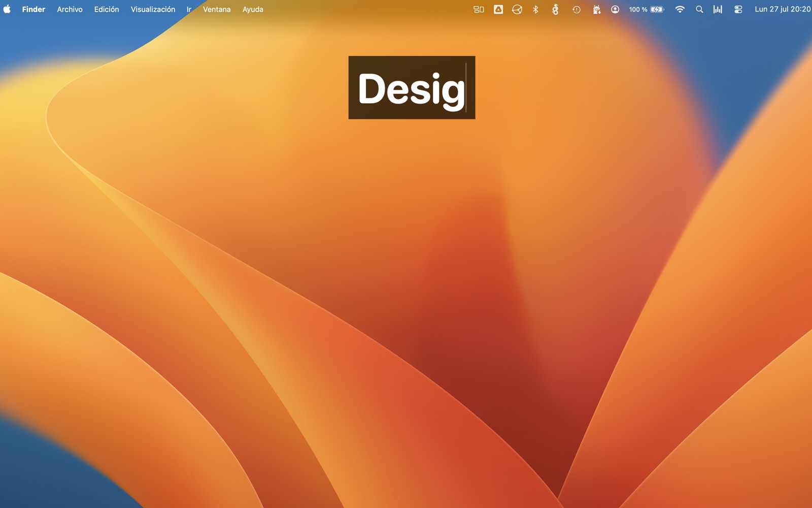
Task: Open the Wi-Fi status menu
Action: 680,9
